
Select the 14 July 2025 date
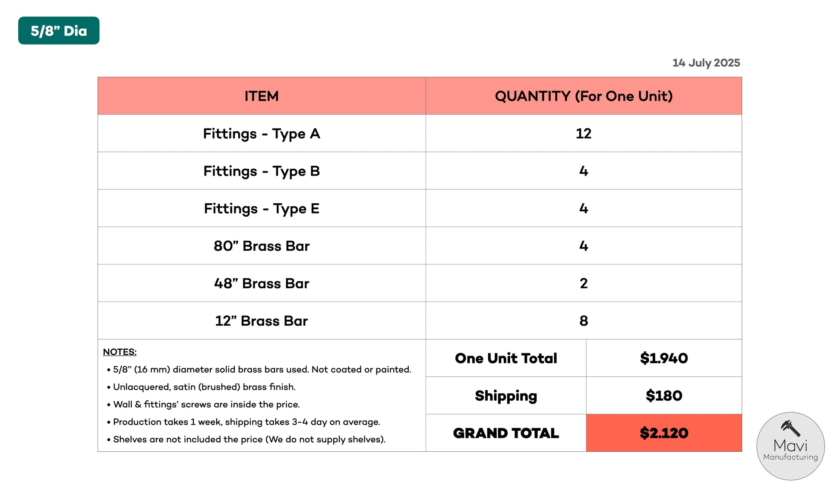[706, 63]
